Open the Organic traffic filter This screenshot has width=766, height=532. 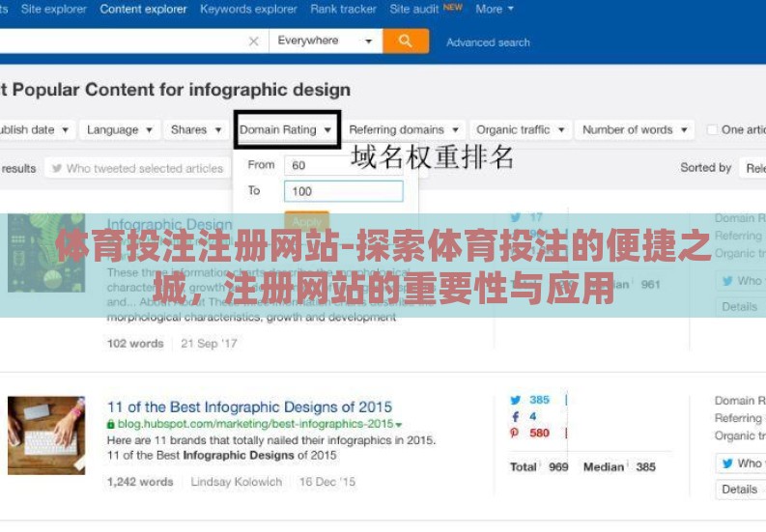[x=521, y=130]
